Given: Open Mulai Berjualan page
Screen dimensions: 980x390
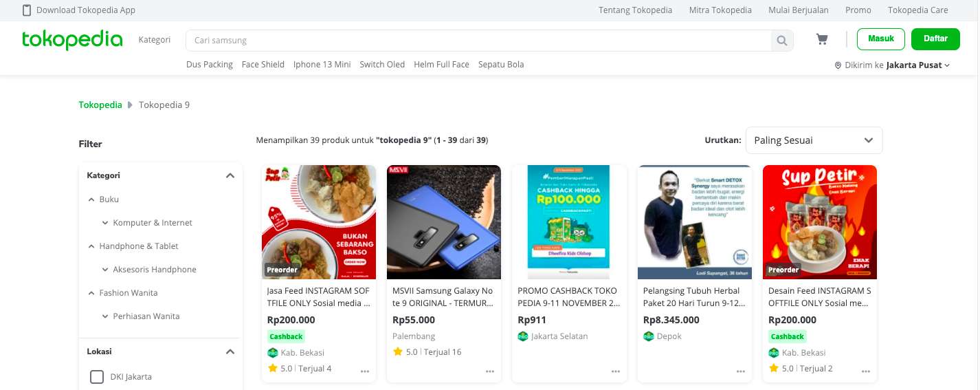Looking at the screenshot, I should pyautogui.click(x=799, y=10).
